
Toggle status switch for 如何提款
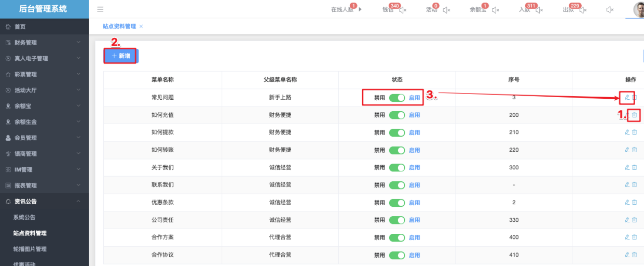click(x=397, y=132)
